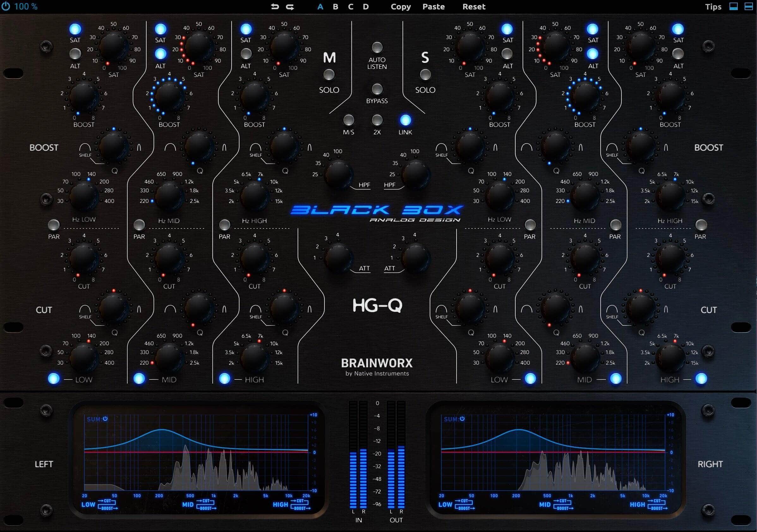This screenshot has width=757, height=532.
Task: Show only the upper panel using the first view icon
Action: click(x=733, y=6)
